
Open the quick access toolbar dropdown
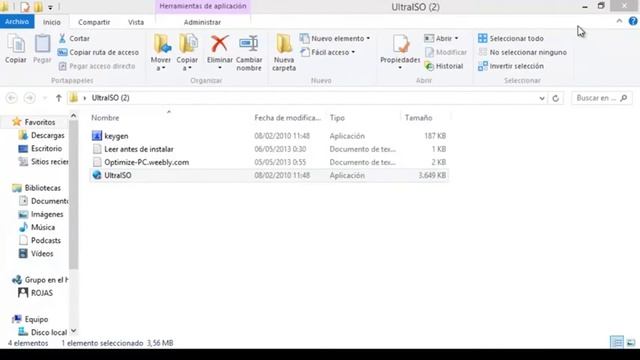pyautogui.click(x=50, y=7)
